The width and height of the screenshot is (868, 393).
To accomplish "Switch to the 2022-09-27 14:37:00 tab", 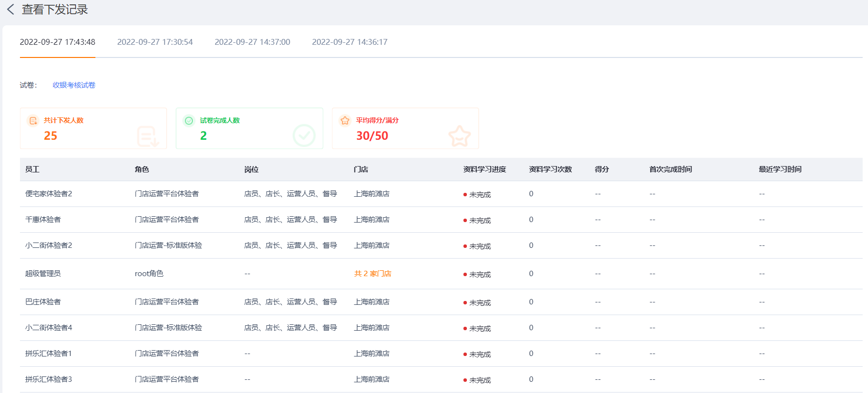I will coord(252,42).
